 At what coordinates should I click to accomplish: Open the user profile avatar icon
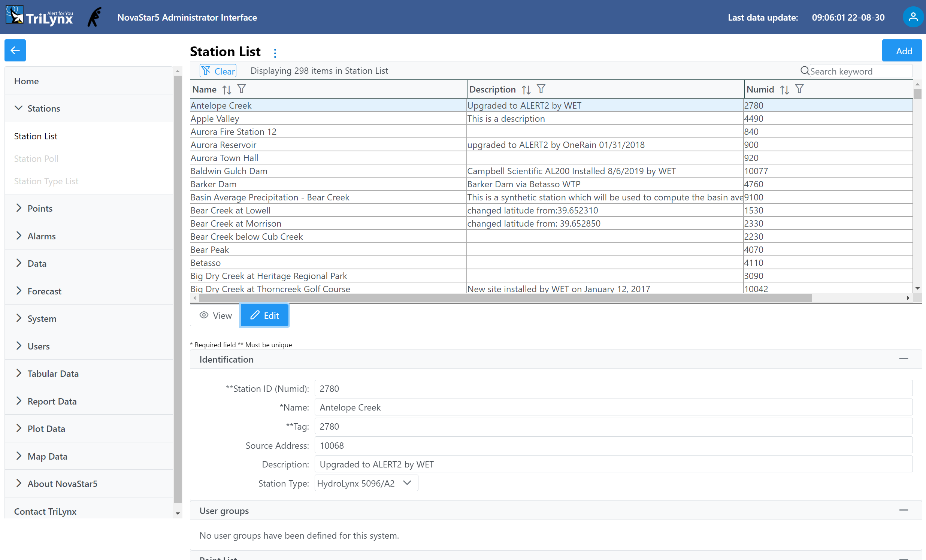913,17
